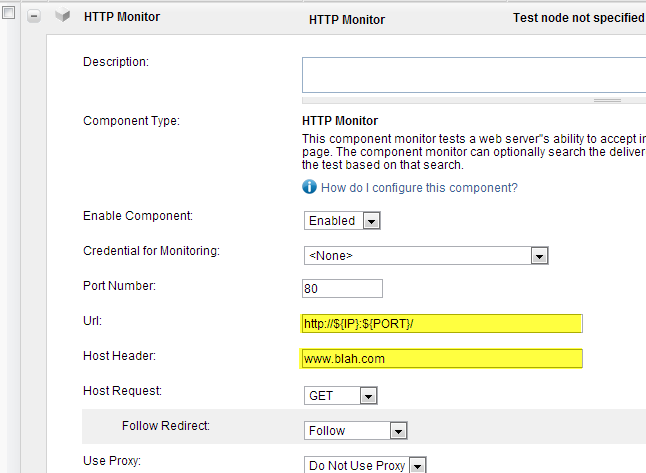Click the 'Host Header:' label
This screenshot has width=646, height=473.
coord(119,356)
